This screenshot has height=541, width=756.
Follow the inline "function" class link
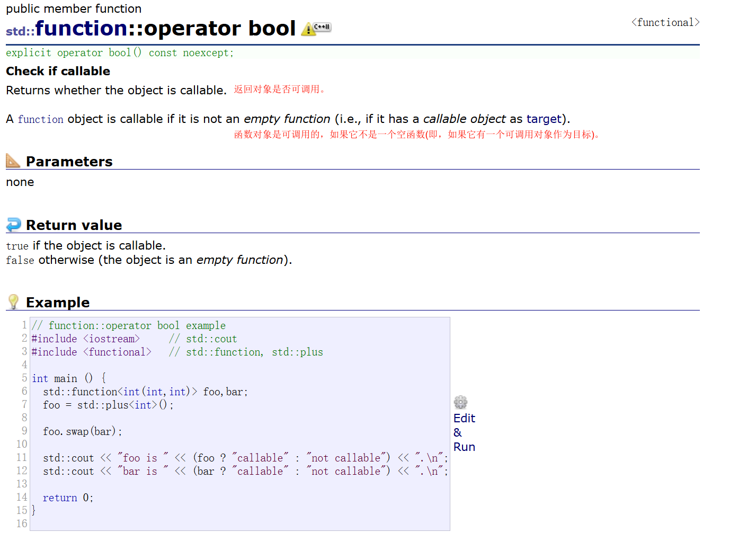40,119
